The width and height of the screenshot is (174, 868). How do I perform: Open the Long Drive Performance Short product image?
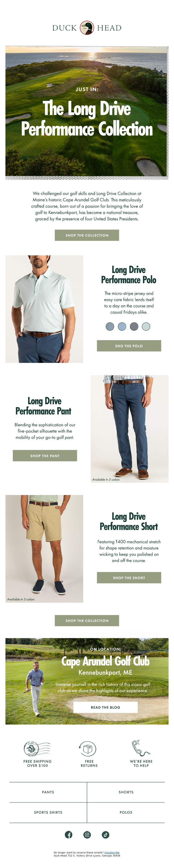pyautogui.click(x=44, y=549)
